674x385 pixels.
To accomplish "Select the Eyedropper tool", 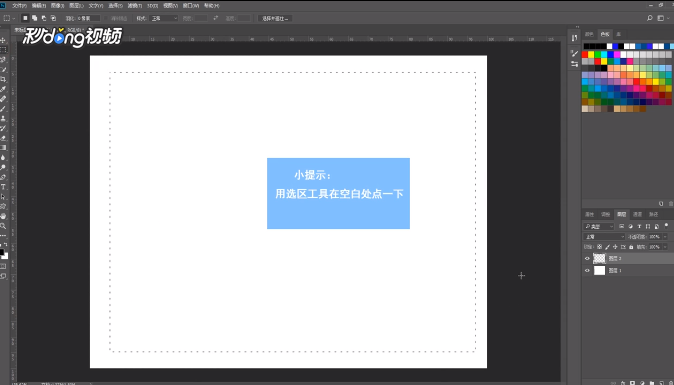I will (3, 89).
